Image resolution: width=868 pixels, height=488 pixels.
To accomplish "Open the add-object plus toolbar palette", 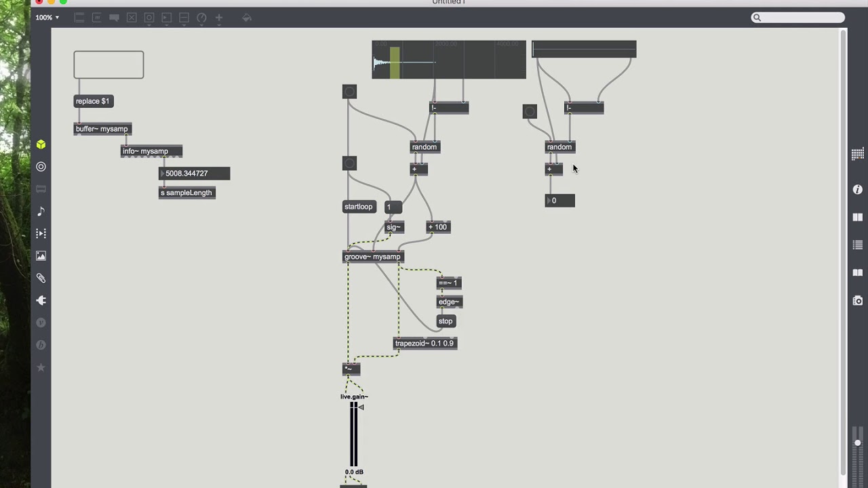I will point(219,18).
